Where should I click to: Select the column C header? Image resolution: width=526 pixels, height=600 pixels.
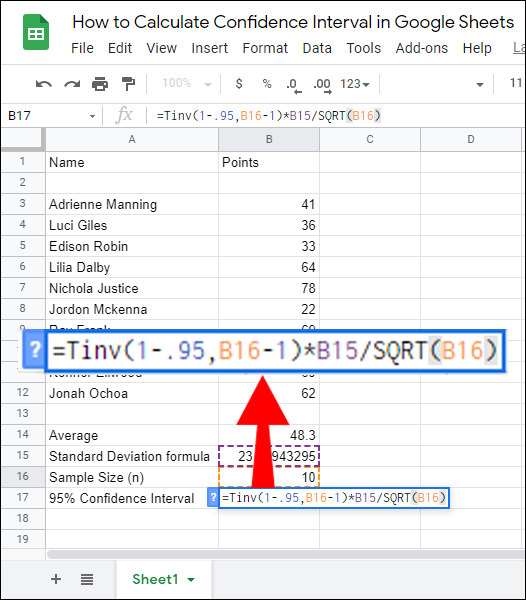tap(370, 139)
